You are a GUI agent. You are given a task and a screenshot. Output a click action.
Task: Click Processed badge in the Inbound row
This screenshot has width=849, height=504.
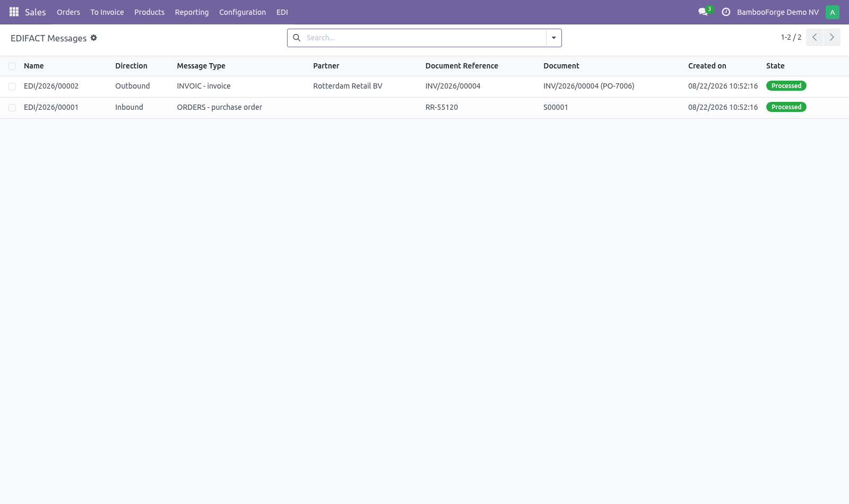(786, 107)
